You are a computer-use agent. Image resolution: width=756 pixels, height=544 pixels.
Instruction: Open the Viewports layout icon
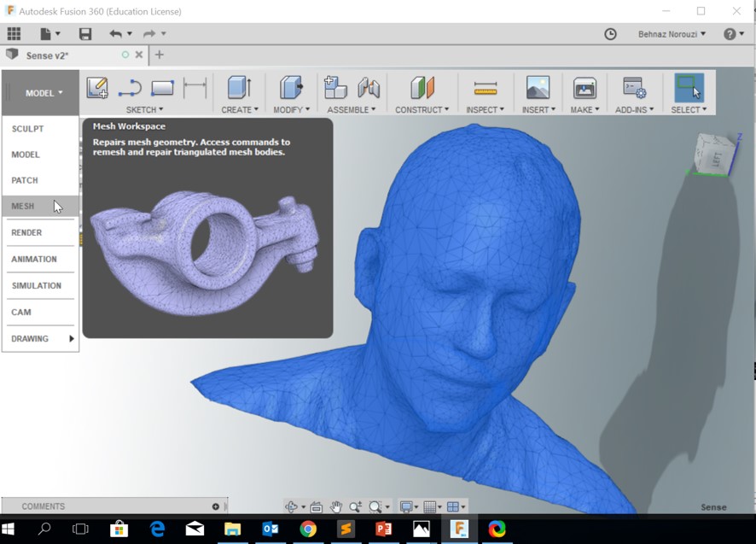[453, 506]
